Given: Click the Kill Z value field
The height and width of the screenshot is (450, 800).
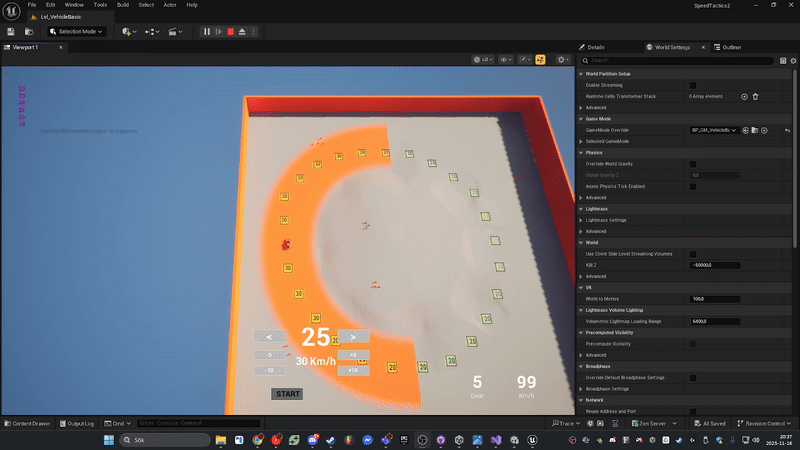Looking at the screenshot, I should point(716,265).
